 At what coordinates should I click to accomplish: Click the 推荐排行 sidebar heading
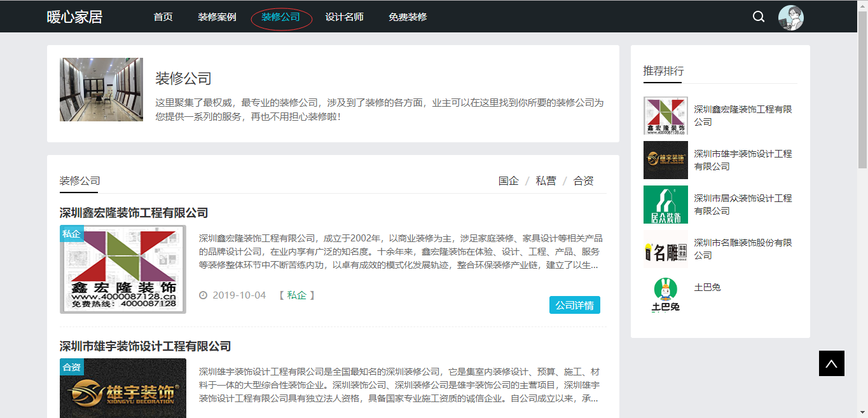664,71
